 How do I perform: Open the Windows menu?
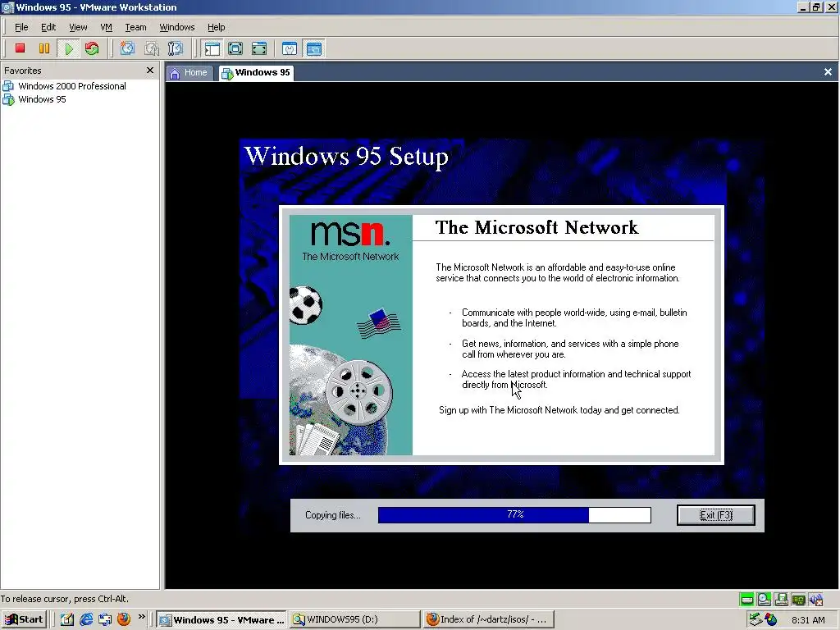click(x=177, y=27)
